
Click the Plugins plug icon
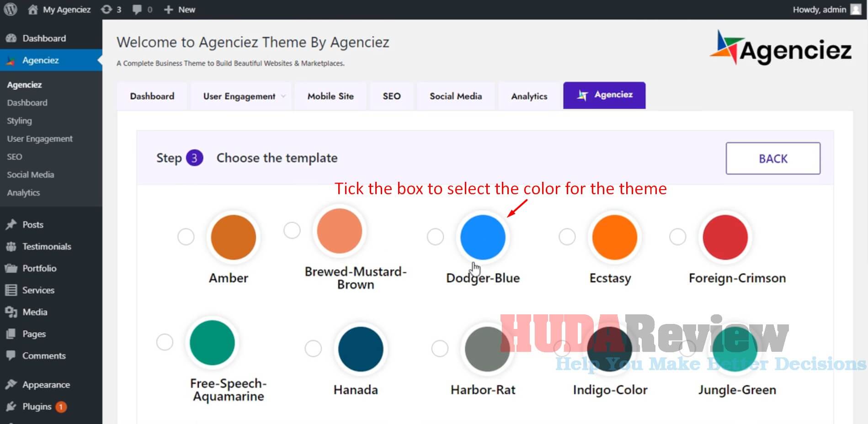11,407
